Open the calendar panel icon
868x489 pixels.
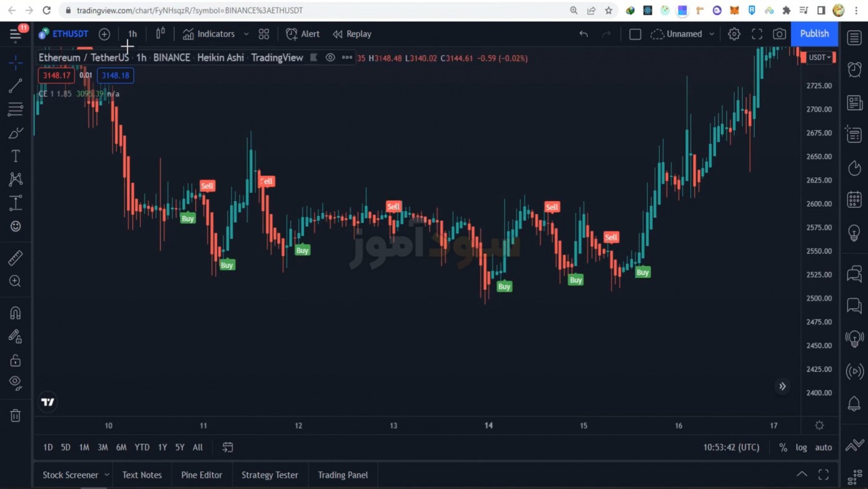click(x=854, y=200)
